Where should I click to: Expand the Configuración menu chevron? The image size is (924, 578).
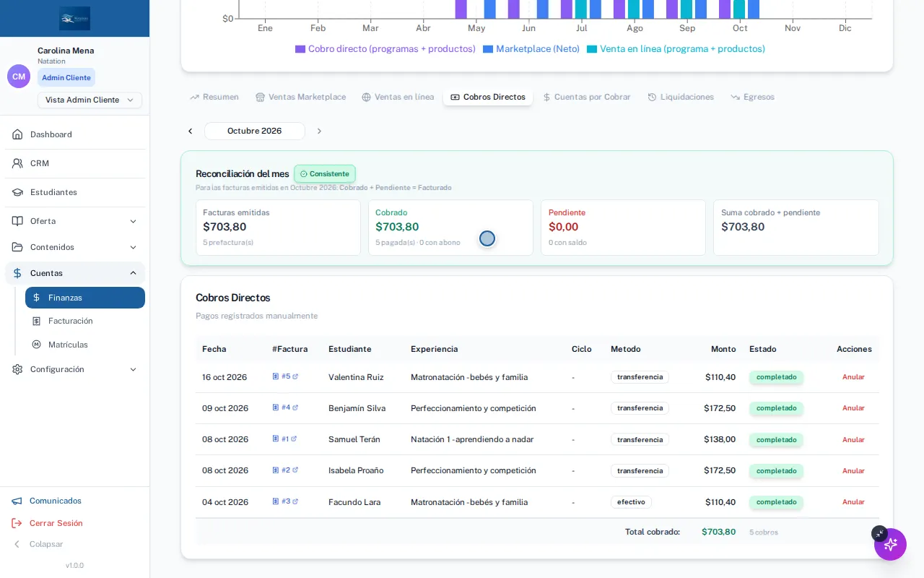tap(133, 369)
